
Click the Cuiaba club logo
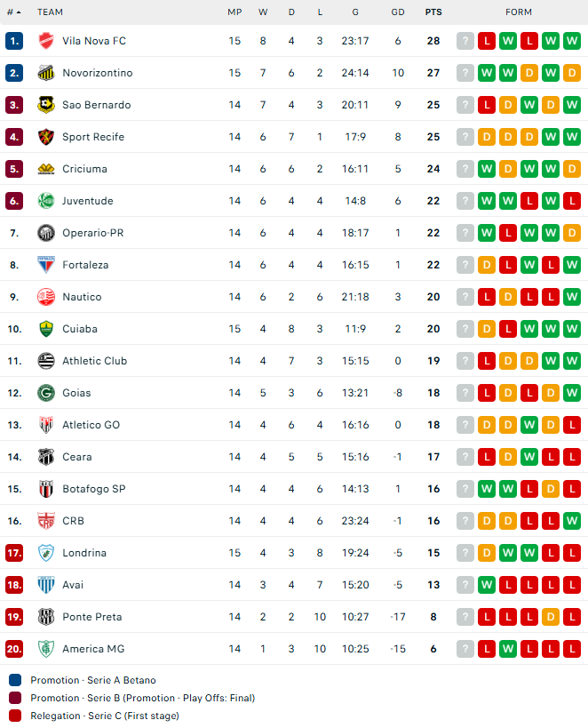[x=46, y=329]
